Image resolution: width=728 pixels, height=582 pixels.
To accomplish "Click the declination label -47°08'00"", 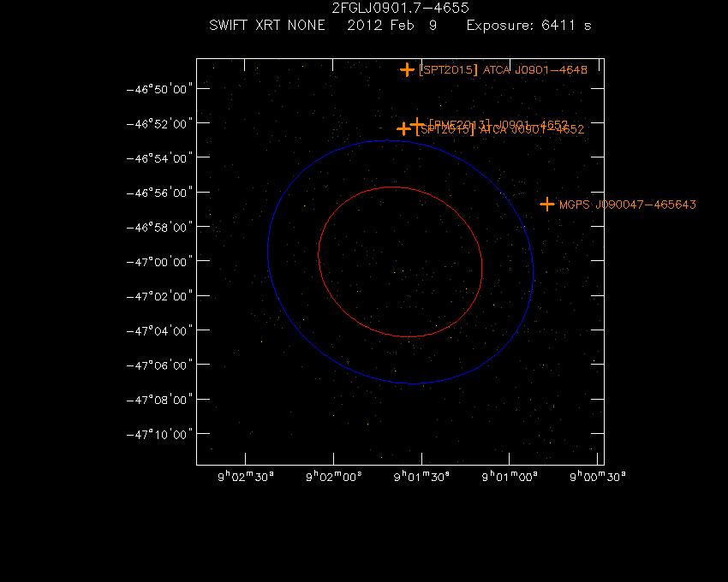I will [159, 400].
